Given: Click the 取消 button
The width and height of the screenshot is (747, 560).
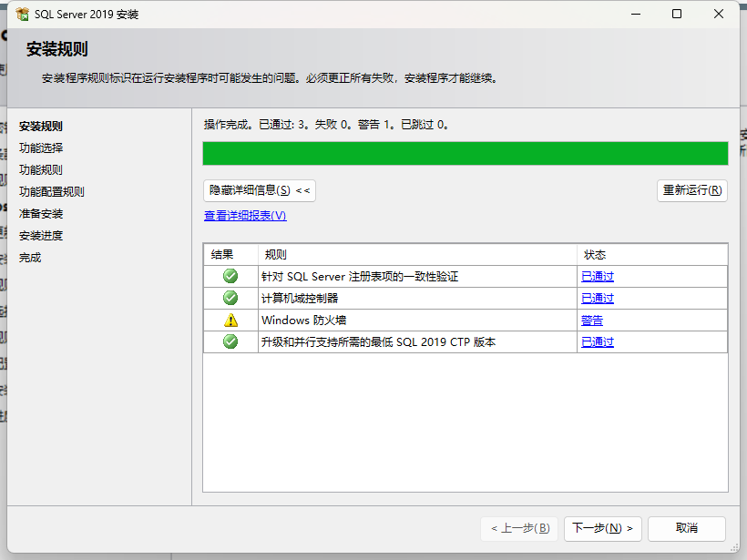Looking at the screenshot, I should (687, 528).
